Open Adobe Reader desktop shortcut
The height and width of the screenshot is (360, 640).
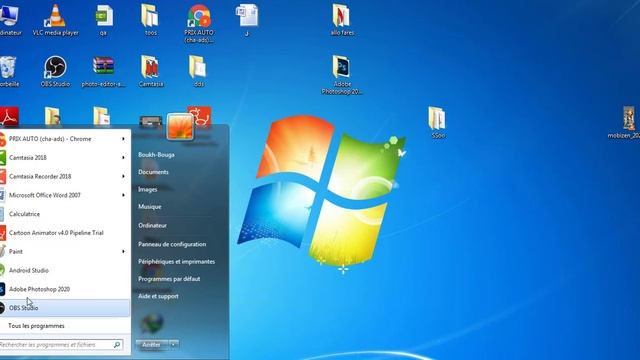pos(9,117)
